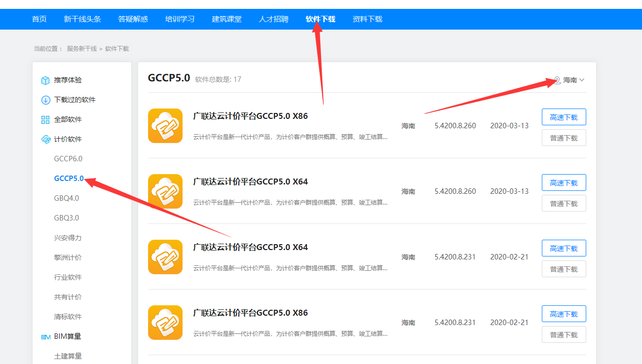Click app icon of GCCP5.0 X64 dated 2020-03-13
Viewport: 642px width, 364px height.
click(x=165, y=191)
